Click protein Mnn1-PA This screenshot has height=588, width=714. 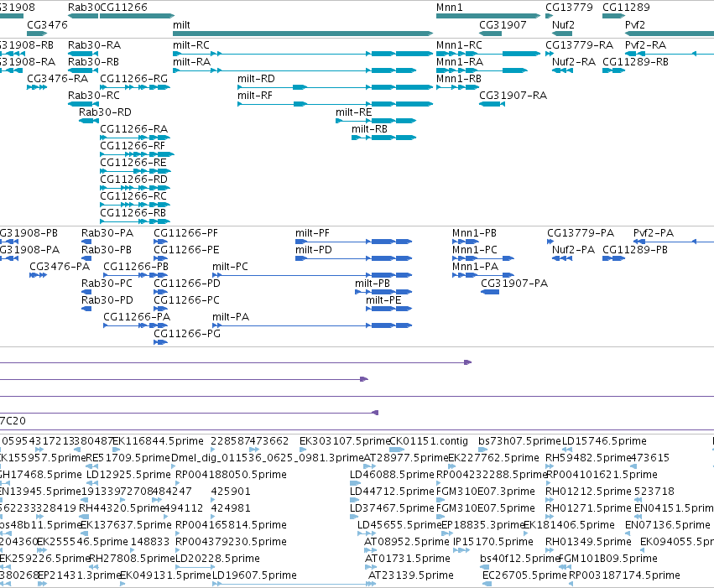pos(483,275)
